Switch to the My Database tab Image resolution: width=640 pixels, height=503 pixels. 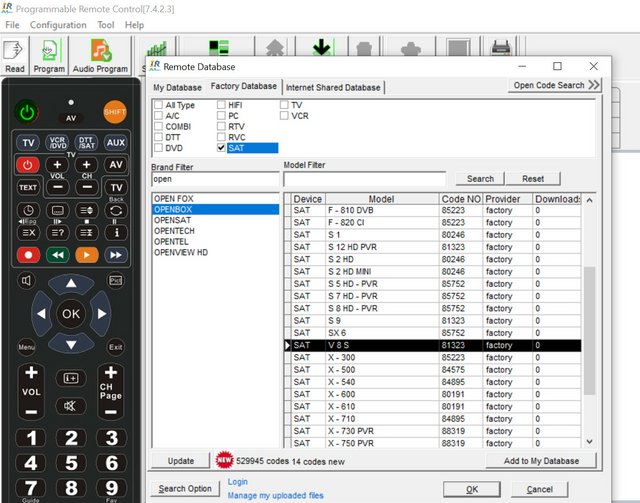[177, 87]
